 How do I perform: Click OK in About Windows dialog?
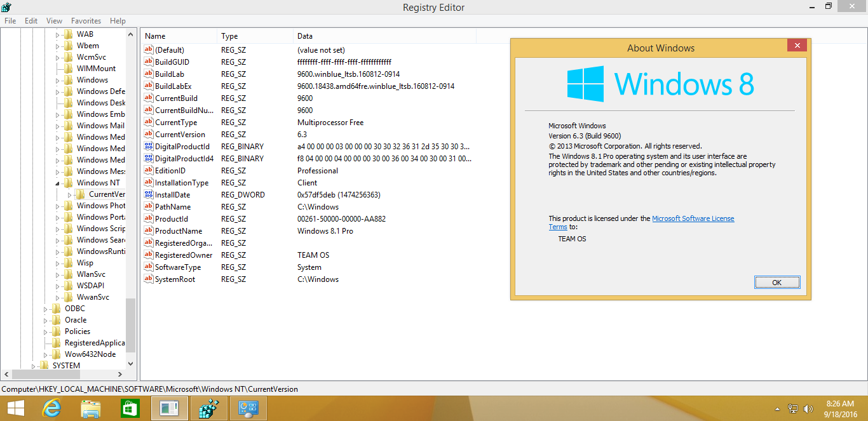point(777,283)
